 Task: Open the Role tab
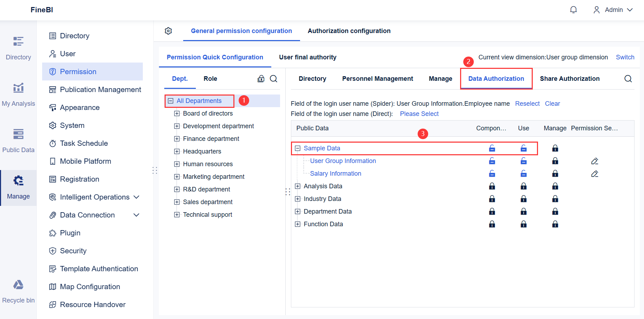[x=210, y=79]
